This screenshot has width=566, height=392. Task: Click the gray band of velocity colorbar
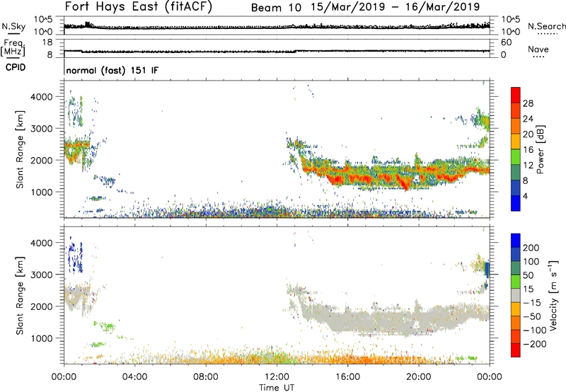pyautogui.click(x=516, y=296)
